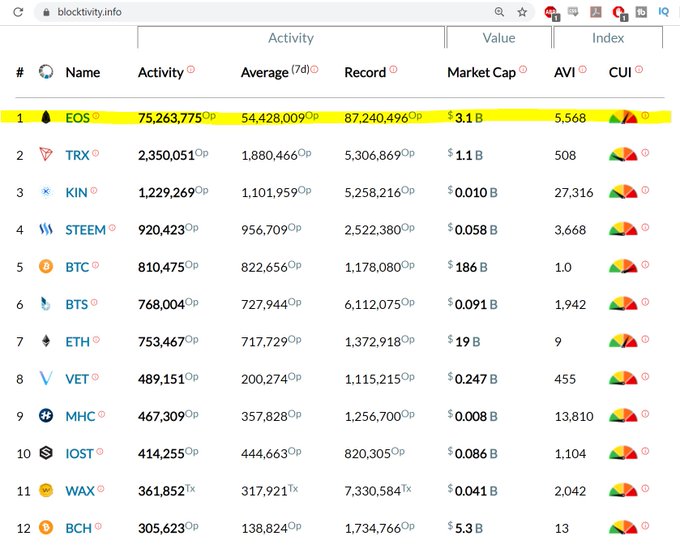Click the # rank column header

[20, 72]
